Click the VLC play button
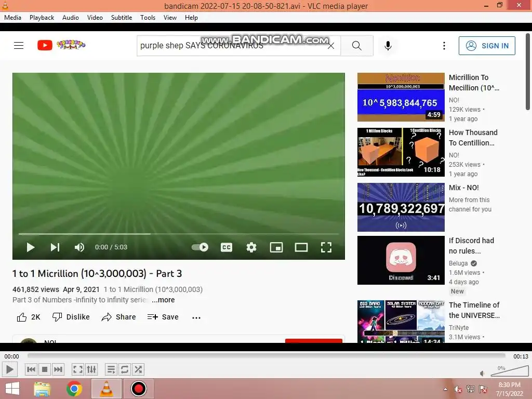 tap(9, 369)
